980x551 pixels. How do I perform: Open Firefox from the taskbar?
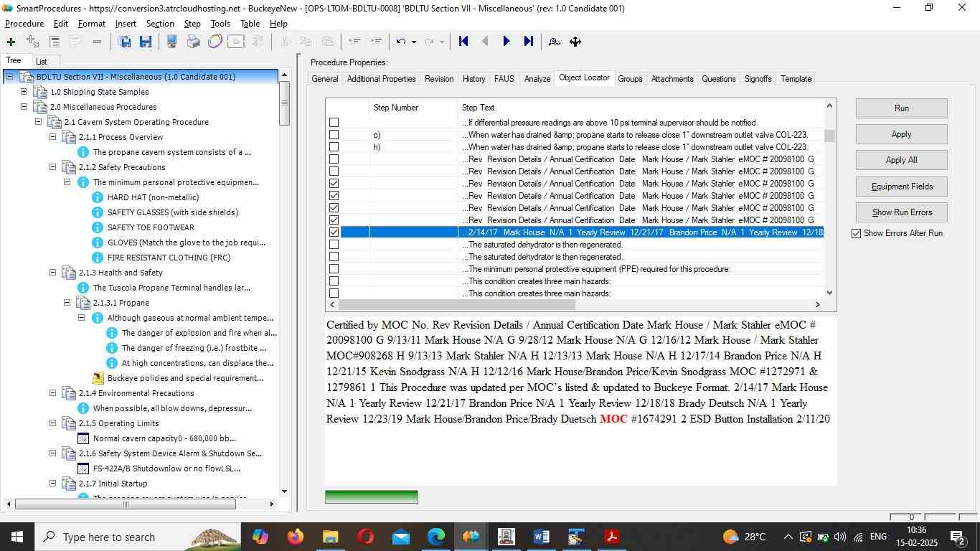(295, 537)
